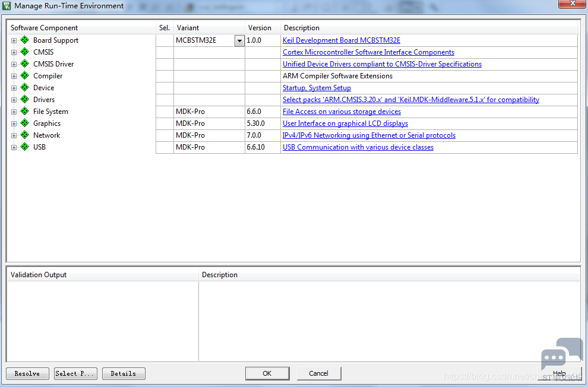Click the Keil icon in the title bar

pos(7,6)
